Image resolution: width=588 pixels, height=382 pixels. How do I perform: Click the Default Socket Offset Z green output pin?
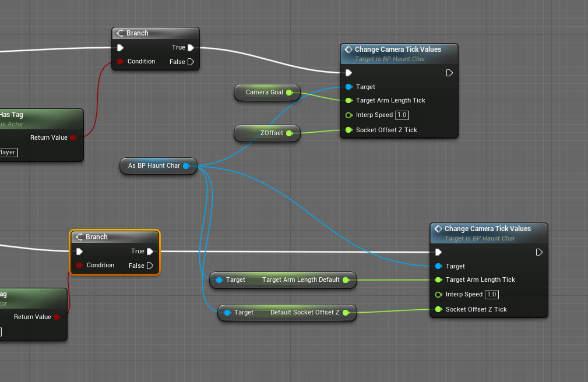click(x=346, y=313)
